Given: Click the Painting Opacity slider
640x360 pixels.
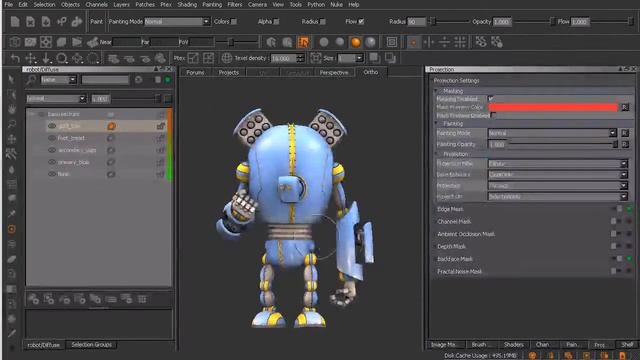Looking at the screenshot, I should [x=563, y=144].
